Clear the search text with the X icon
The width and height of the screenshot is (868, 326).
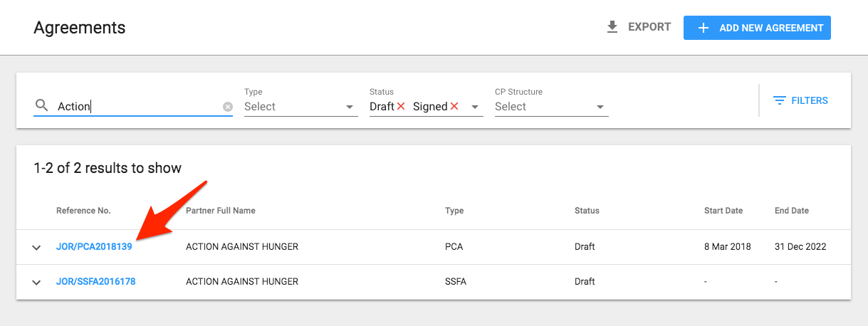228,107
